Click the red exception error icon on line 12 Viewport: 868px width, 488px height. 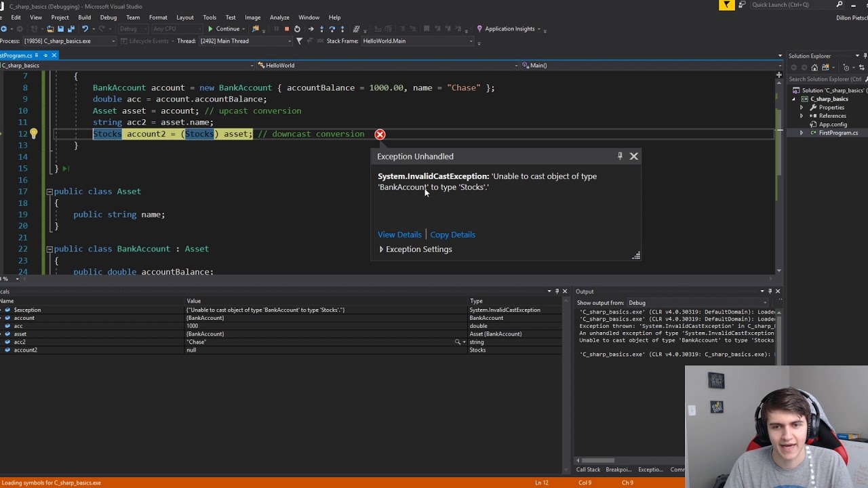(x=380, y=134)
